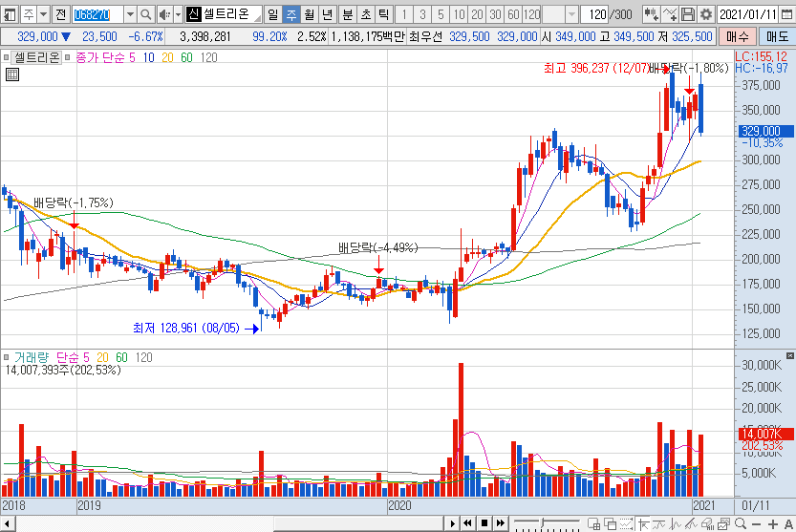
Task: Open chart settings gear icon
Action: click(706, 14)
